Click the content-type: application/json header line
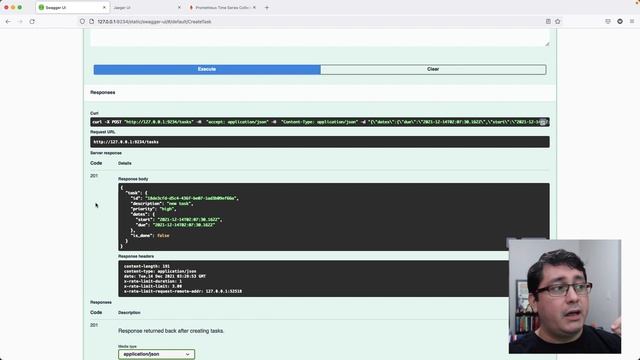 point(160,271)
